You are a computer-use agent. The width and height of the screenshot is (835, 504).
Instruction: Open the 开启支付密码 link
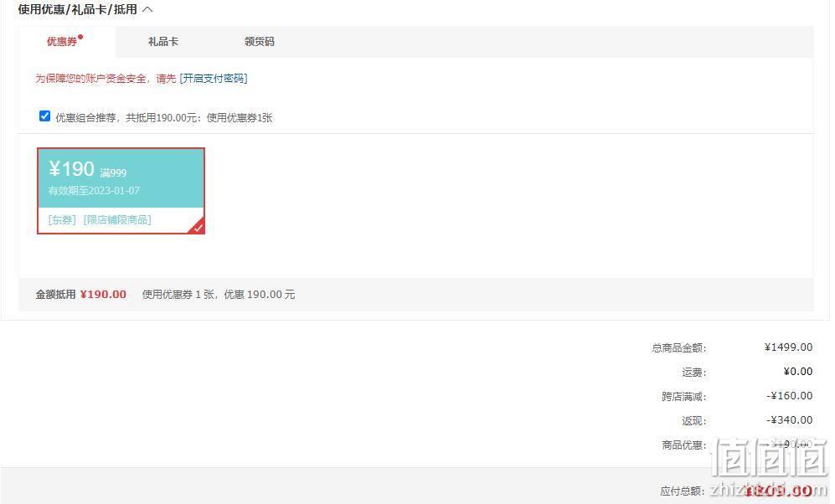tap(214, 79)
